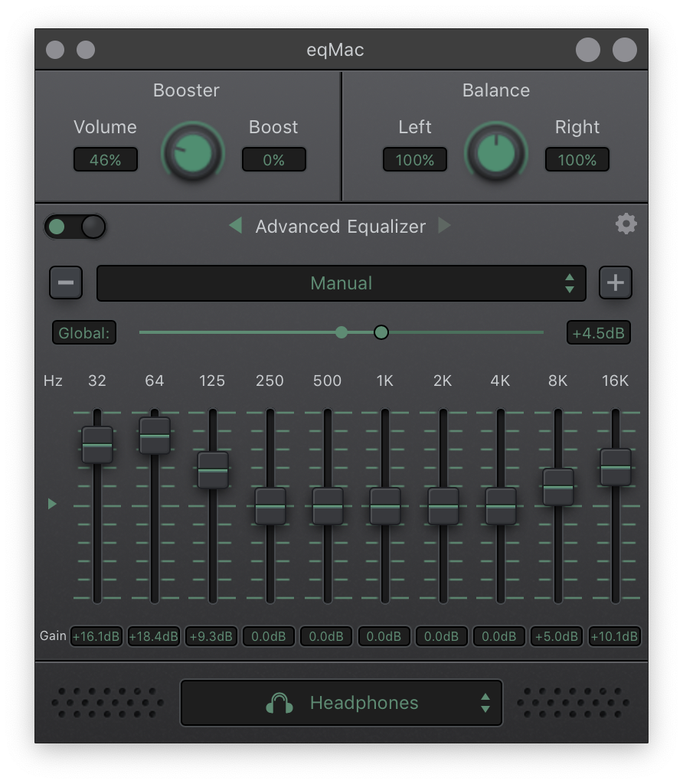Click the 250 Hz band slider handle
Image resolution: width=683 pixels, height=784 pixels.
(270, 507)
